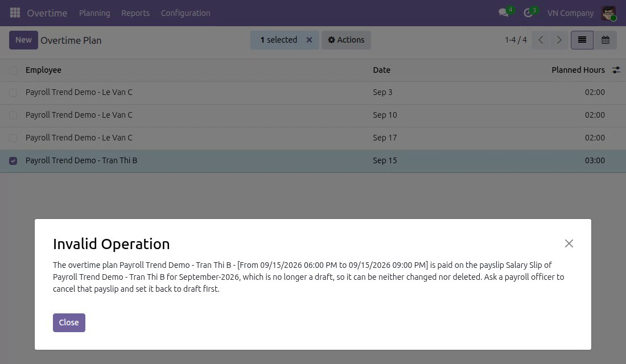Switch to list view icon
Image resolution: width=626 pixels, height=364 pixels.
tap(582, 40)
